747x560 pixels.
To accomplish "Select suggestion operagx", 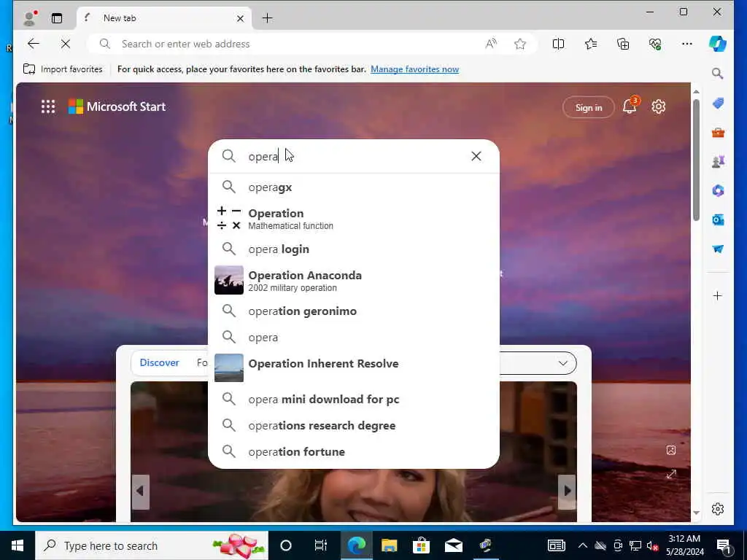I will click(x=354, y=187).
